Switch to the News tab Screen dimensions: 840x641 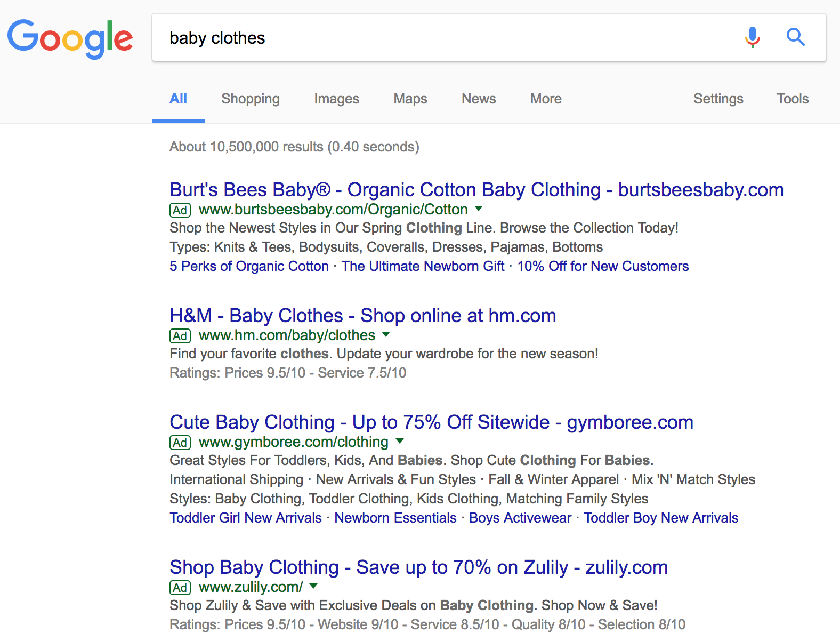(x=479, y=99)
